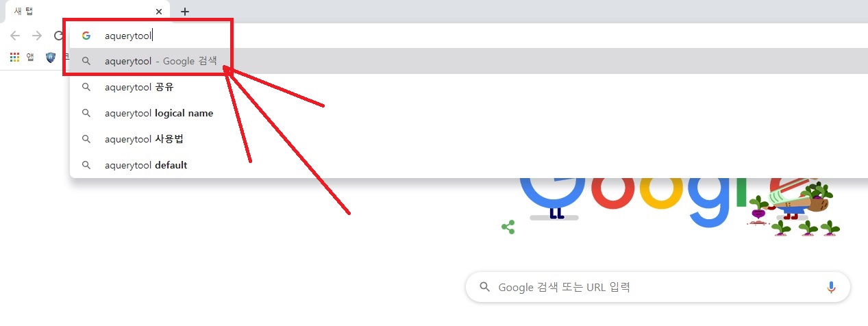Viewport: 868px width, 326px height.
Task: Click the magnifier icon in search box
Action: point(484,287)
